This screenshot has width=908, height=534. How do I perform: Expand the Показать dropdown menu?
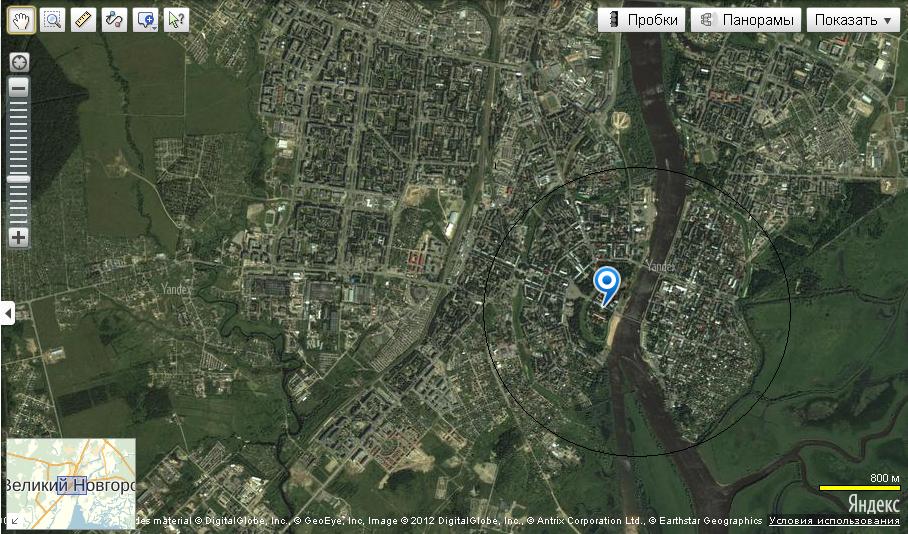[853, 20]
